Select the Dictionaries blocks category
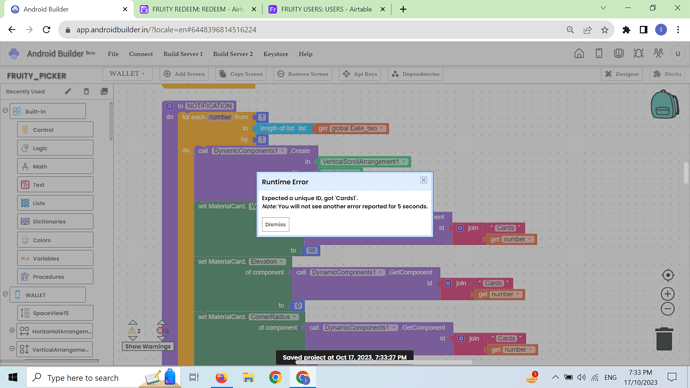The width and height of the screenshot is (690, 388). (x=55, y=221)
